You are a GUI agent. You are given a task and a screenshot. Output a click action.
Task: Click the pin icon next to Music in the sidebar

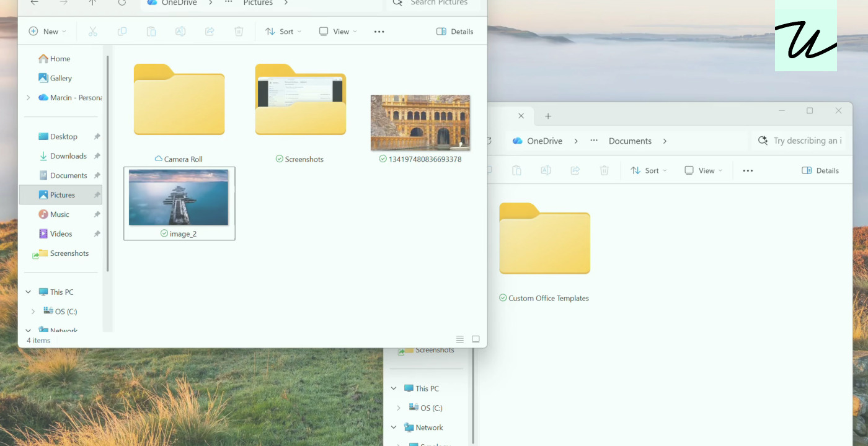(x=97, y=214)
